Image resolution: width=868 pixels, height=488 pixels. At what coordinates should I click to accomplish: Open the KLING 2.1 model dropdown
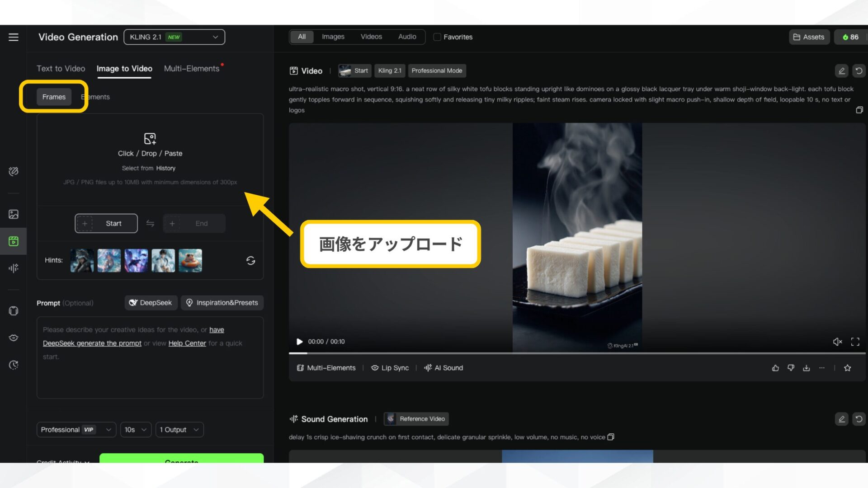click(x=175, y=37)
